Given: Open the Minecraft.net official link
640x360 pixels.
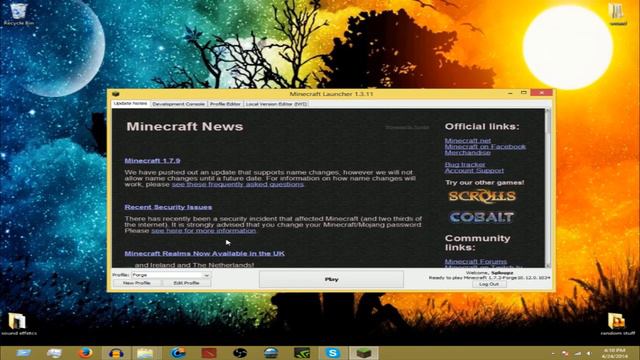Looking at the screenshot, I should click(468, 140).
